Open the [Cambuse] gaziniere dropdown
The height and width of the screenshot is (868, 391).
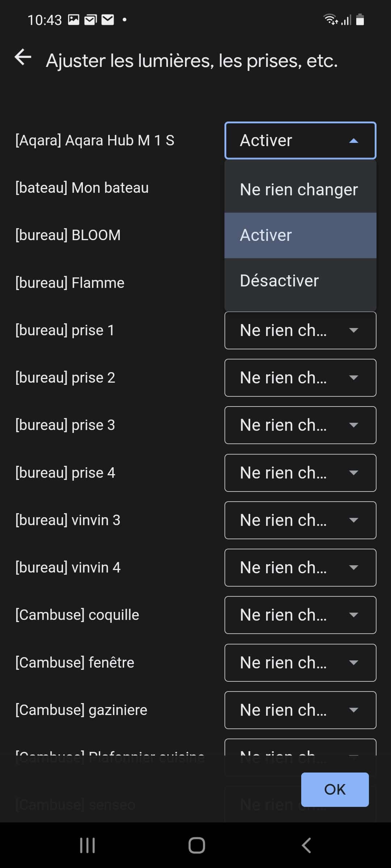coord(300,710)
